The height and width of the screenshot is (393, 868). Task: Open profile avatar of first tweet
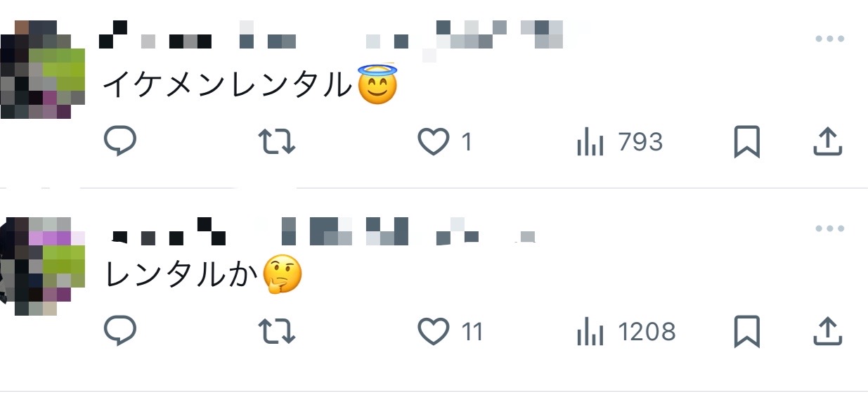click(x=43, y=70)
